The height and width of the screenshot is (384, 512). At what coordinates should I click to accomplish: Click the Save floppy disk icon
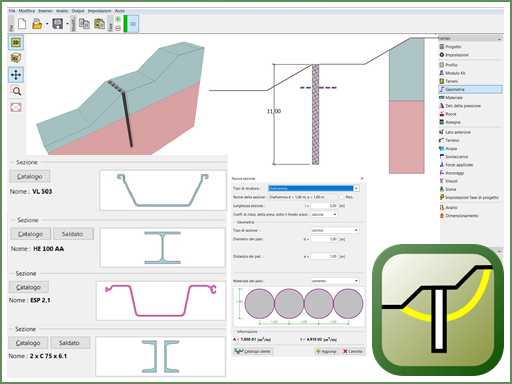(x=58, y=24)
